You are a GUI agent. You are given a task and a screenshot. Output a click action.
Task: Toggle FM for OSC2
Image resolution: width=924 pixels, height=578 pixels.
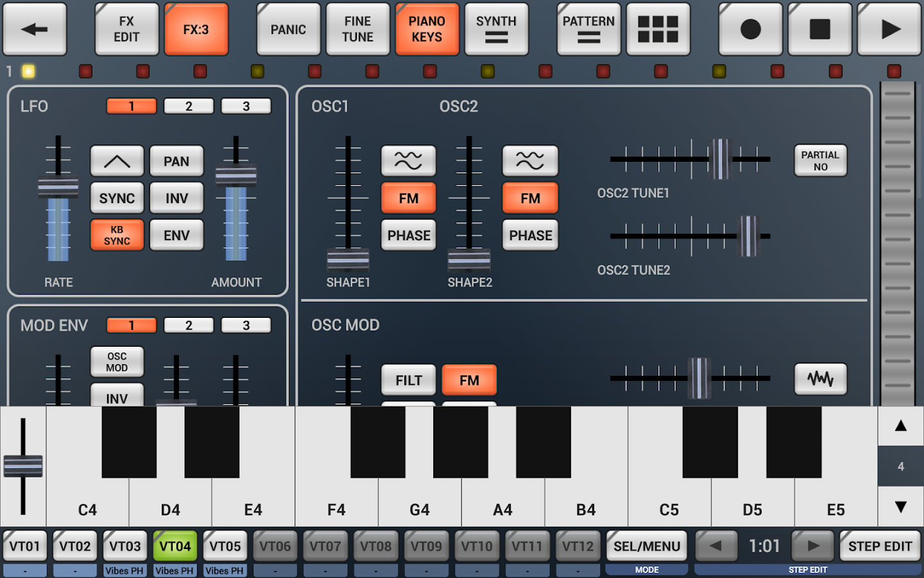[x=530, y=198]
